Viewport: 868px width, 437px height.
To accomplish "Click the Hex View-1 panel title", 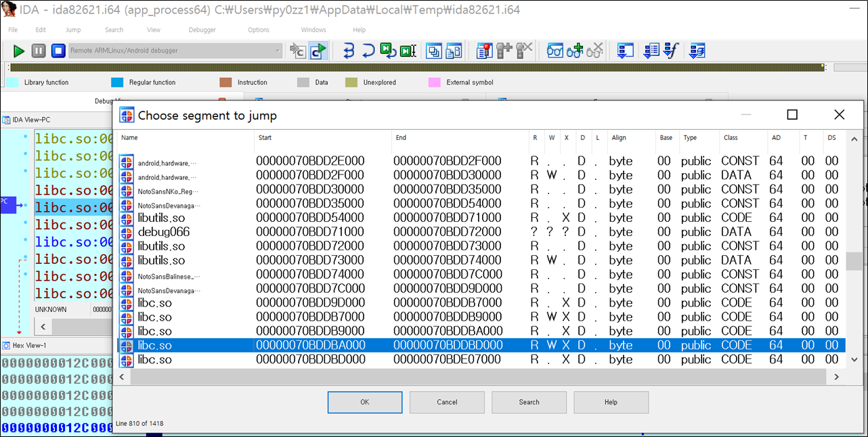I will (30, 345).
